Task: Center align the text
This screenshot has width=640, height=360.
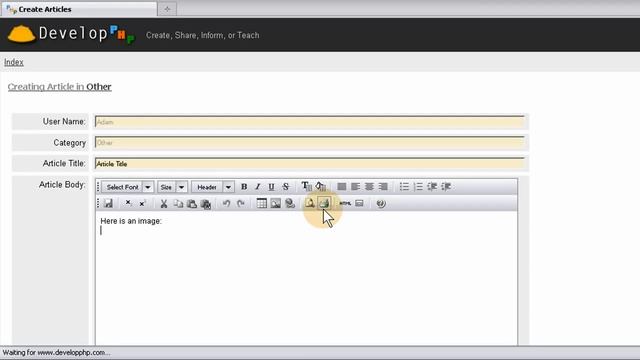Action: (369, 187)
